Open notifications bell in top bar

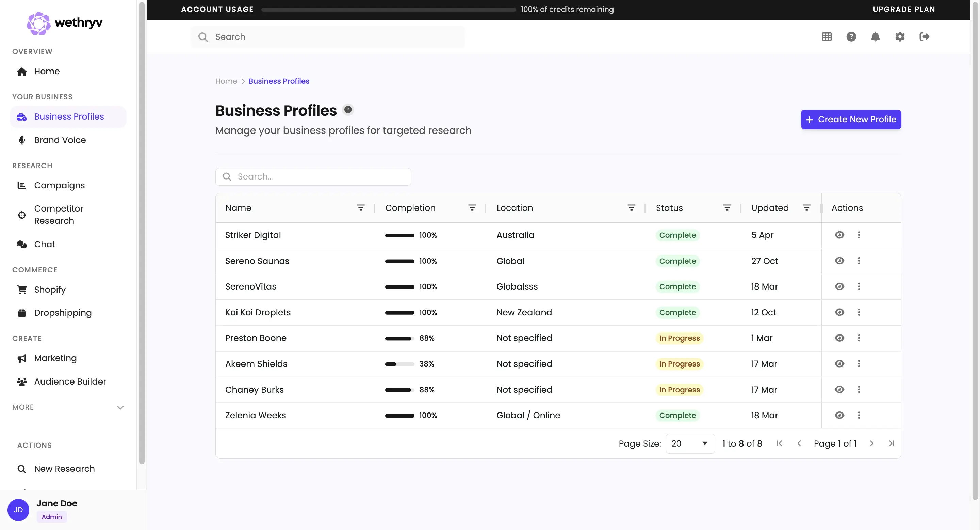(876, 36)
